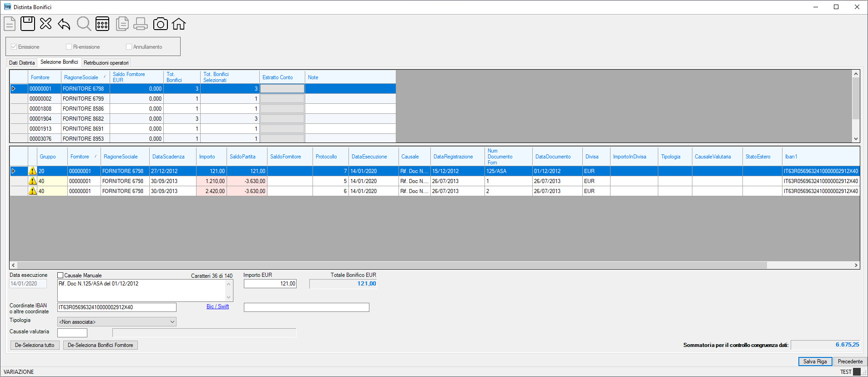Click the delete X toolbar icon

(45, 24)
